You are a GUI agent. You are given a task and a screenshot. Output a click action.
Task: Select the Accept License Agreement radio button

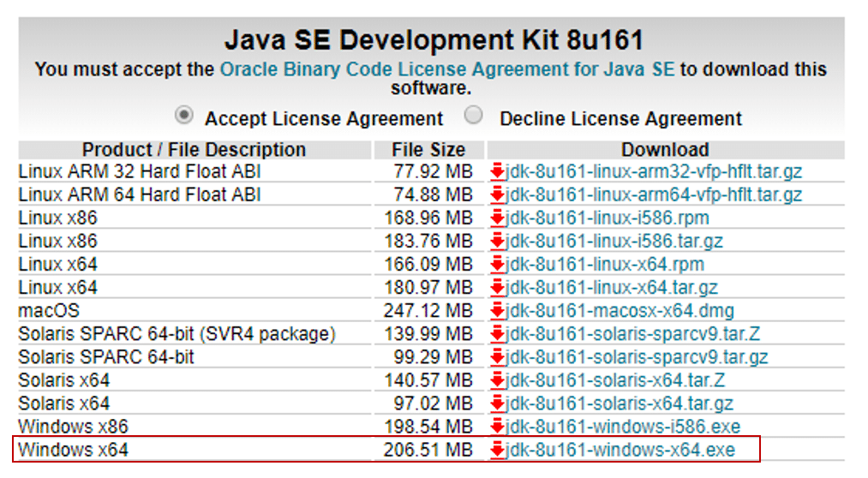click(x=183, y=116)
